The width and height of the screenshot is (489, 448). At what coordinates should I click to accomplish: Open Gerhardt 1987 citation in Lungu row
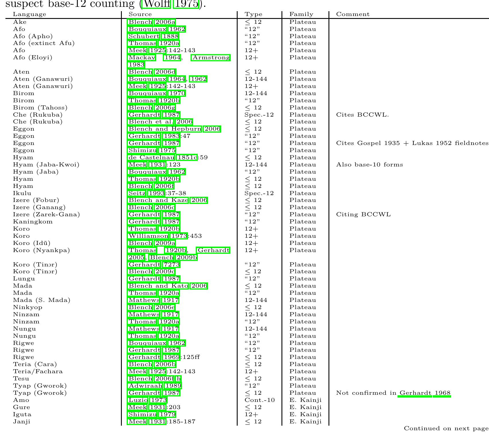(x=154, y=279)
